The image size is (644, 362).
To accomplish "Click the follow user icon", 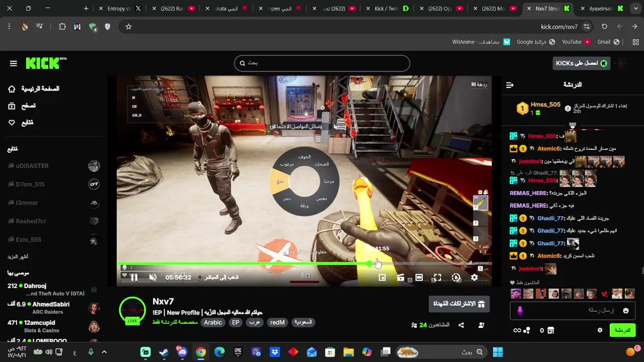I will 481,325.
